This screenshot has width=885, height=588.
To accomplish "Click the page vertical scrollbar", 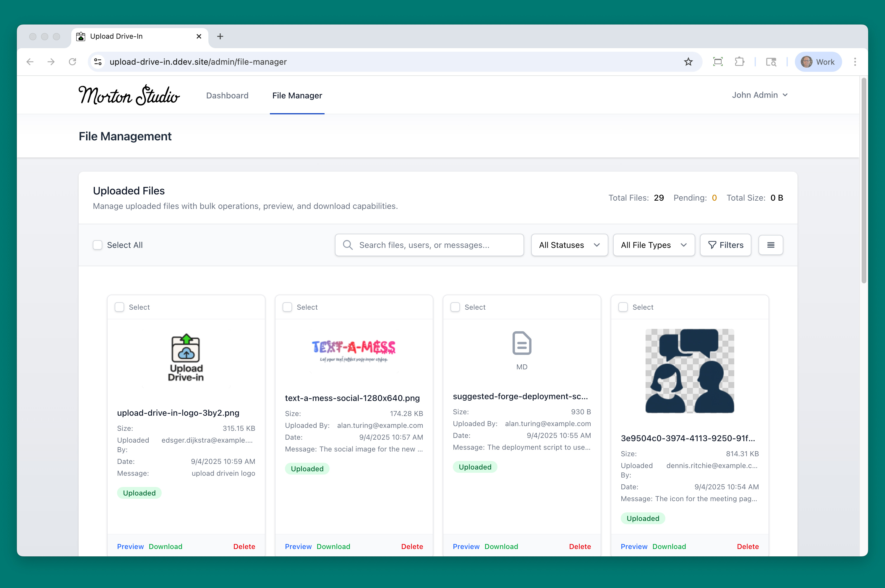I will [x=864, y=180].
